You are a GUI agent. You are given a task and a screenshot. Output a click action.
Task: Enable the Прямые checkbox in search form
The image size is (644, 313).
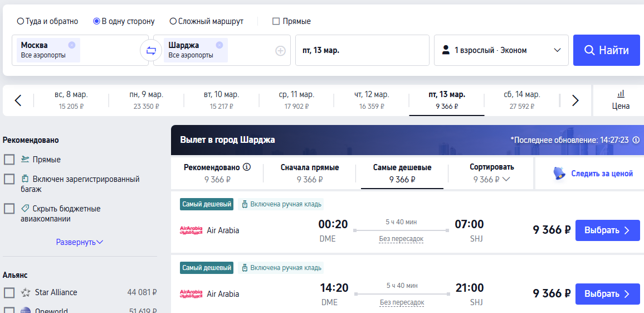point(276,21)
